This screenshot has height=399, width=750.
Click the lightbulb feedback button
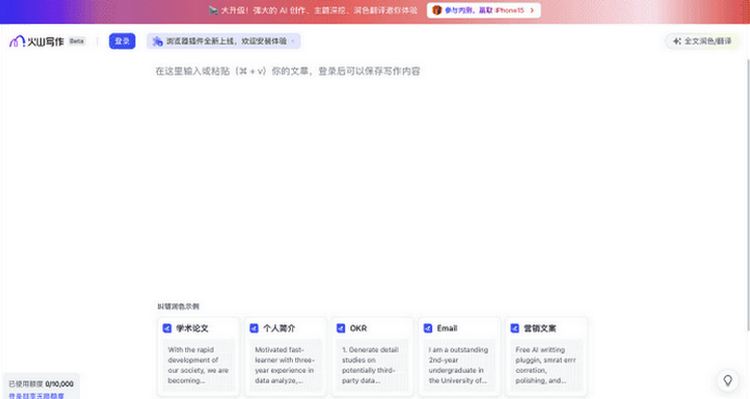click(728, 380)
